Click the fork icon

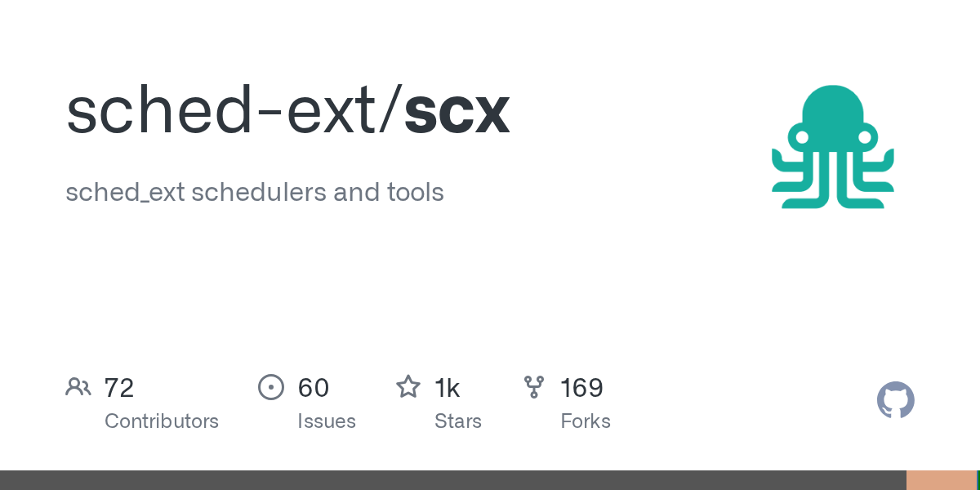(x=534, y=387)
